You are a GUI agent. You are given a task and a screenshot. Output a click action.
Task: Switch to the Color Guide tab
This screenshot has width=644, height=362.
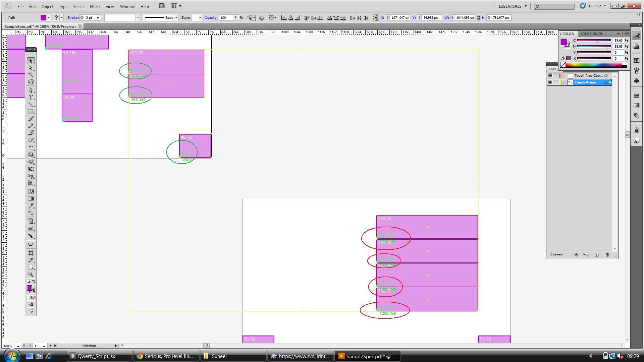pos(591,34)
